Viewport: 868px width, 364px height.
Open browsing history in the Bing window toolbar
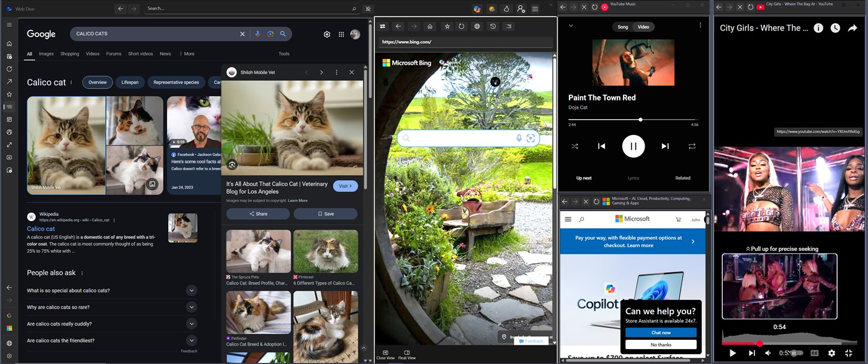pos(492,27)
